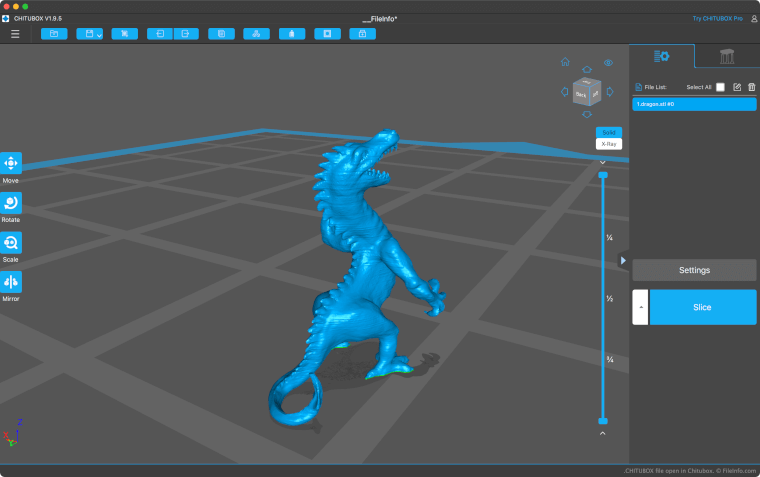Click the open file folder icon
760x477 pixels.
pyautogui.click(x=54, y=34)
